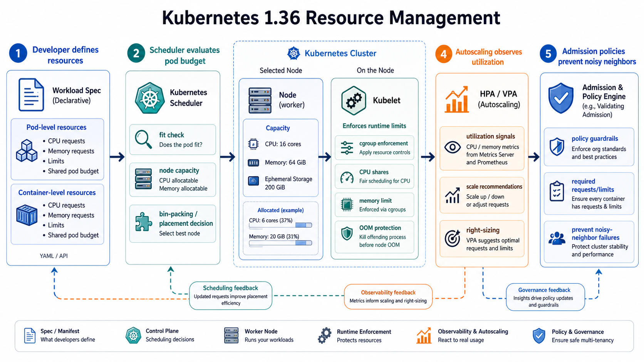Click the 'YAML / API' caption
Image resolution: width=644 pixels, height=362 pixels.
click(x=54, y=256)
